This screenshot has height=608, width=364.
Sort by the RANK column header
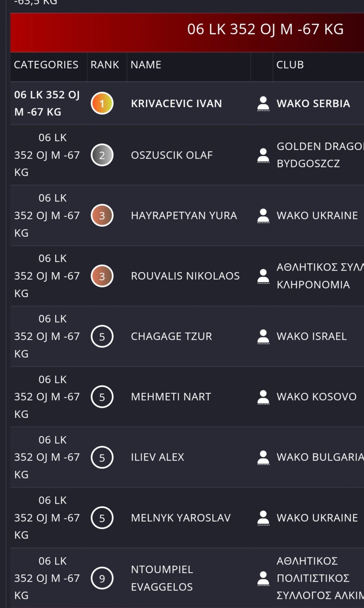(105, 65)
